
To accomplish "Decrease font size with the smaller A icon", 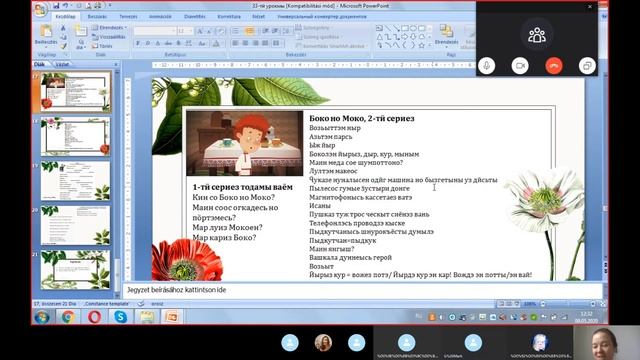I will coord(209,31).
